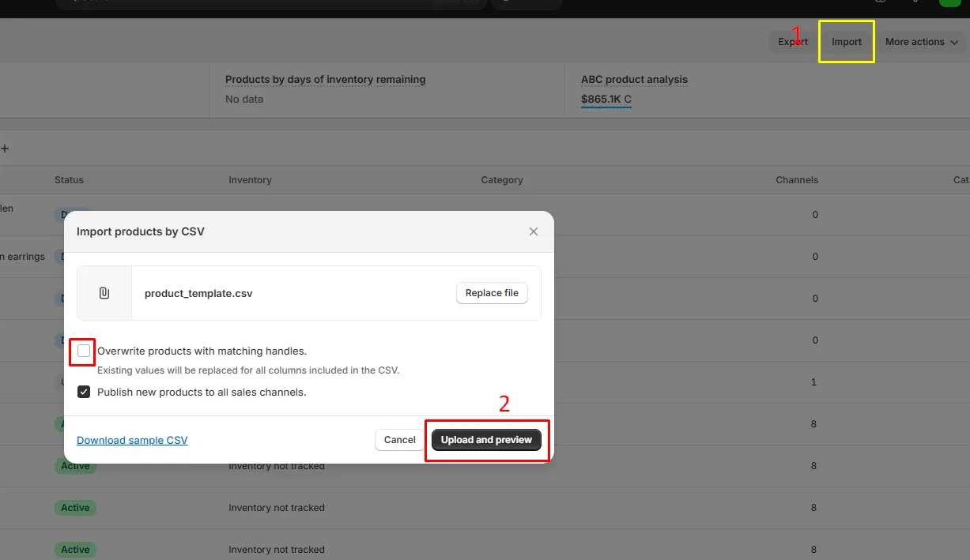Cancel the CSV import

pyautogui.click(x=399, y=440)
